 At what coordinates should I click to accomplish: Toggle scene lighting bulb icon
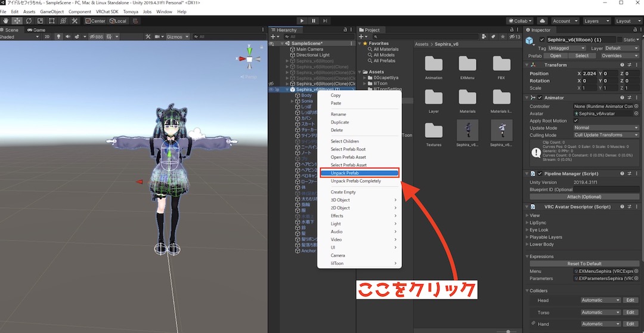pos(58,36)
